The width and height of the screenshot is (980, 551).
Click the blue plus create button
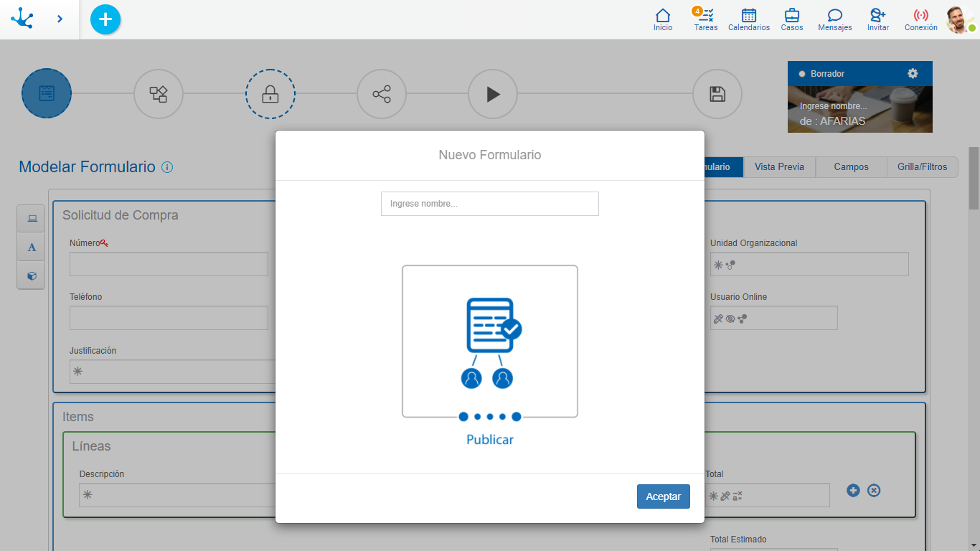pos(105,19)
